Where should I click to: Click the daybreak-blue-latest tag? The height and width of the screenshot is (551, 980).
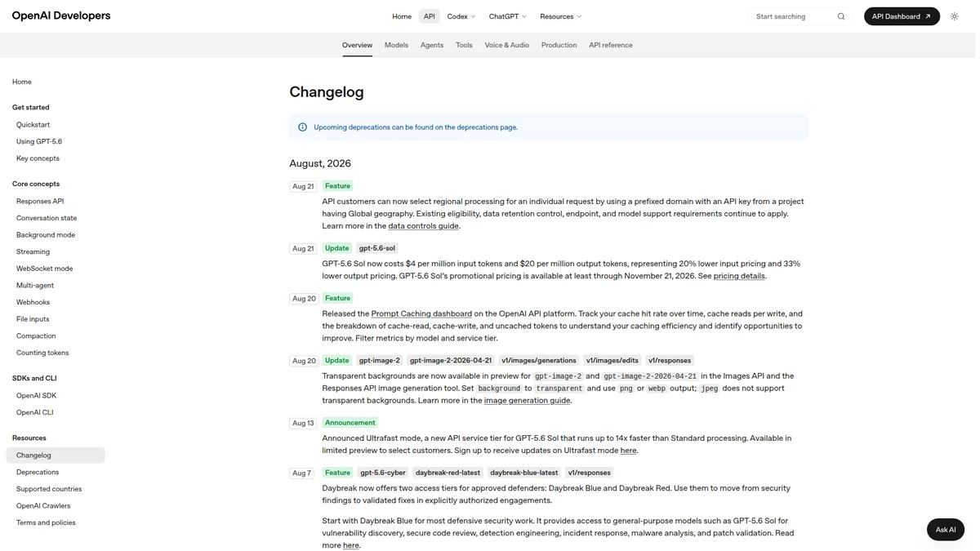(524, 473)
